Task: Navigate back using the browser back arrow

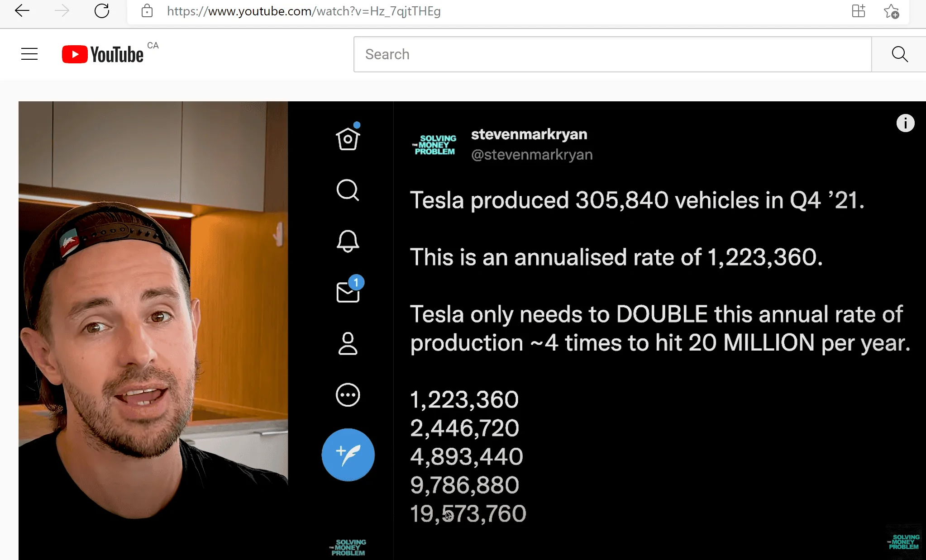Action: coord(22,11)
